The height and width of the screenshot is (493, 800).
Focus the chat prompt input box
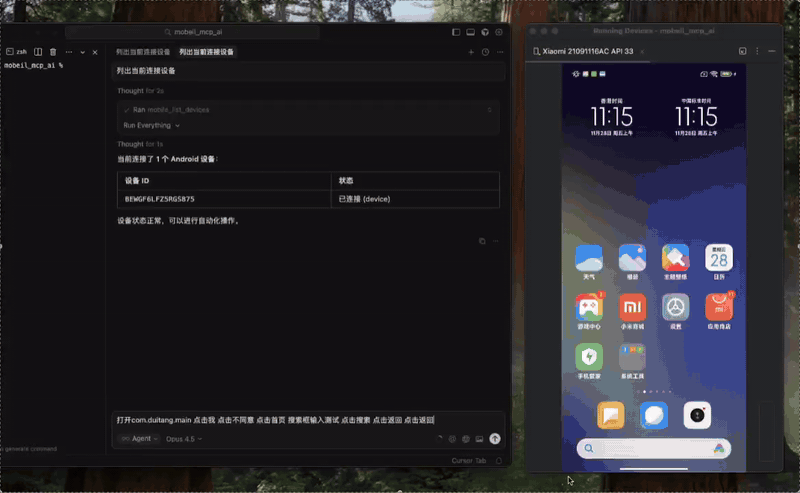click(308, 420)
